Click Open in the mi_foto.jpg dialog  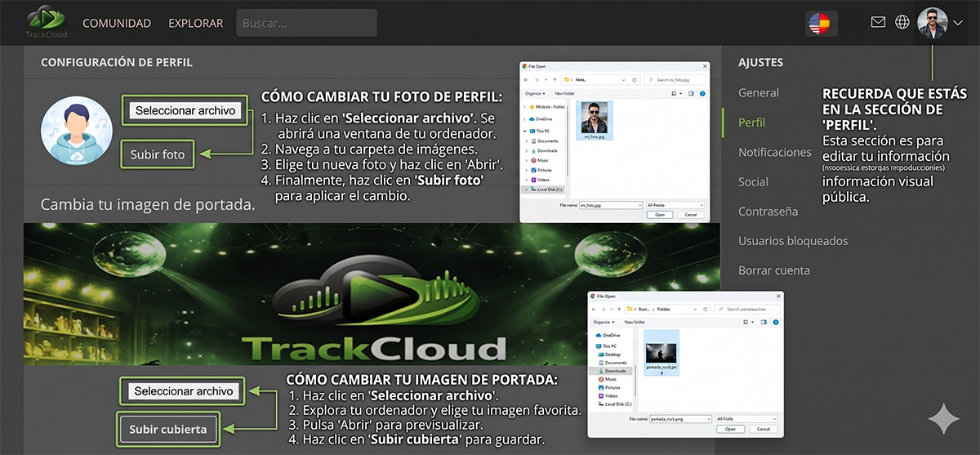pos(660,215)
